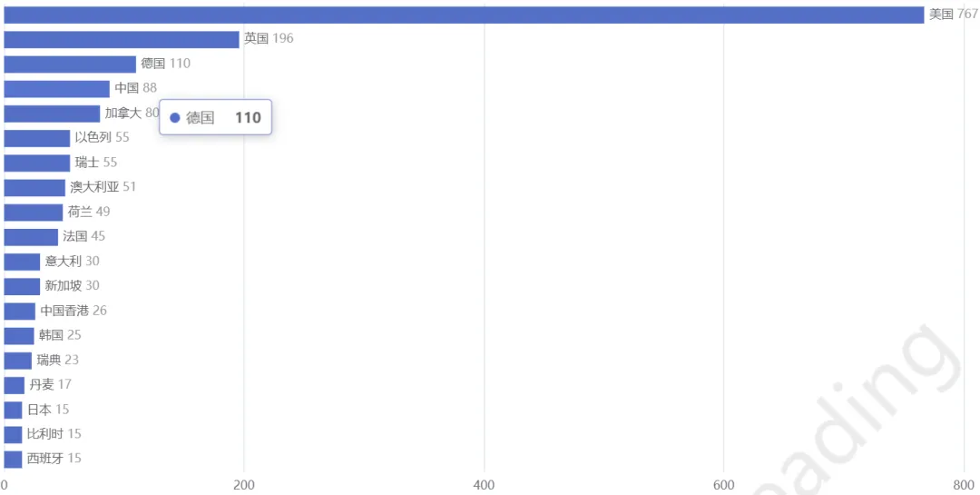Select the 新加坡 bar showing 30

pyautogui.click(x=22, y=287)
